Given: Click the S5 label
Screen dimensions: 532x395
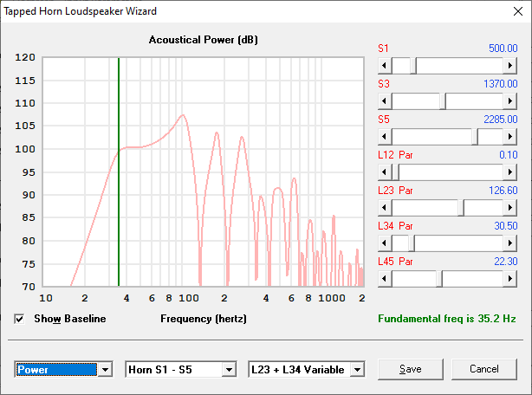Looking at the screenshot, I should click(x=384, y=120).
